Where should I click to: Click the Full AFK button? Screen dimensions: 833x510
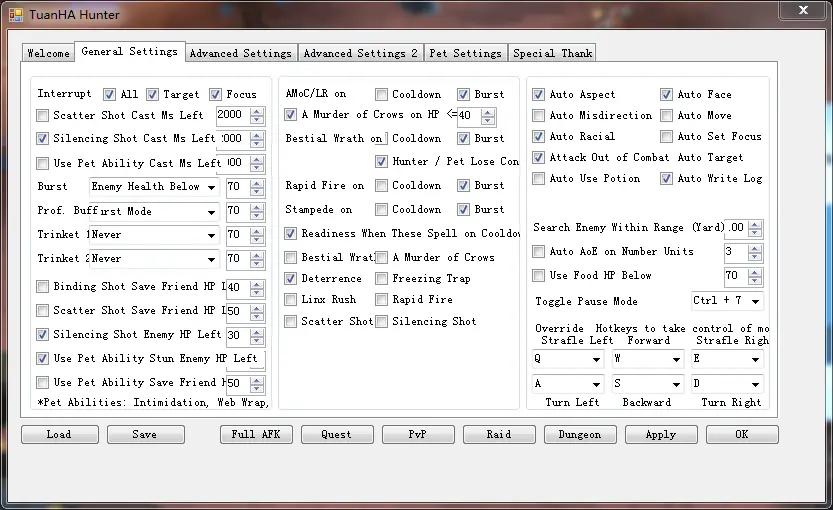click(x=256, y=434)
